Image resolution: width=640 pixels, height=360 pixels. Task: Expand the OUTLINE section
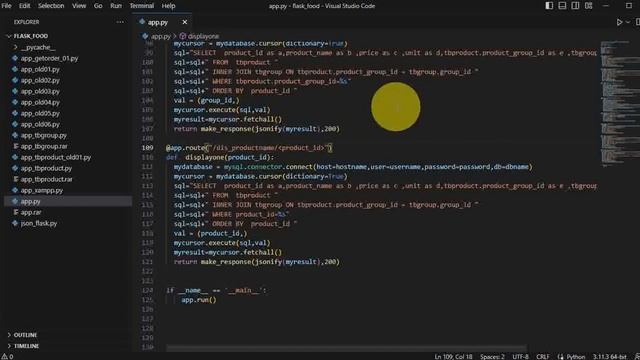tap(25, 335)
